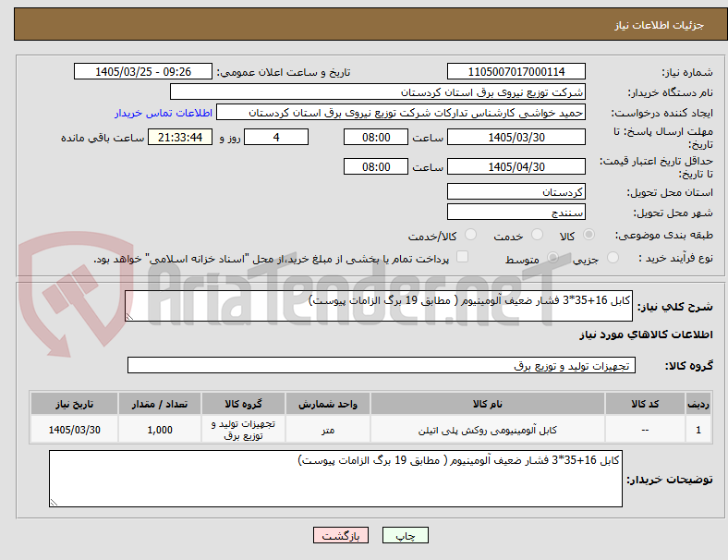Select the کالا radio button
The image size is (728, 560).
point(588,235)
